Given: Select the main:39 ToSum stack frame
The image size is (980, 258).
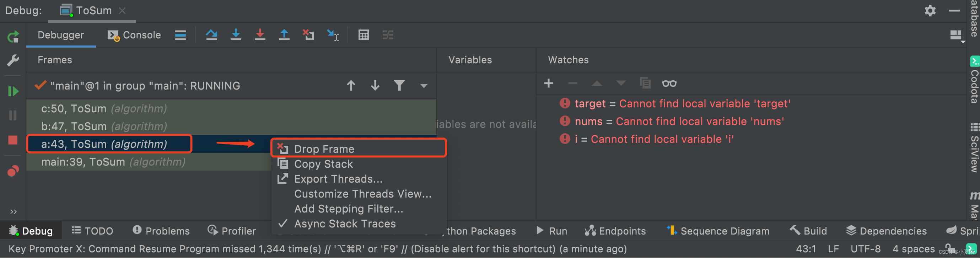Looking at the screenshot, I should pyautogui.click(x=113, y=162).
